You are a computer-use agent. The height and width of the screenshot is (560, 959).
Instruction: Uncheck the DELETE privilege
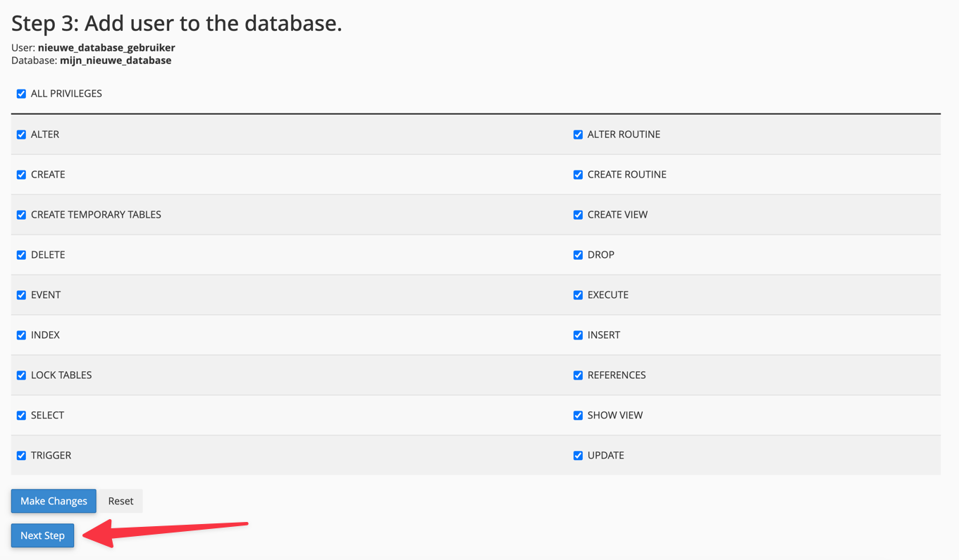21,255
